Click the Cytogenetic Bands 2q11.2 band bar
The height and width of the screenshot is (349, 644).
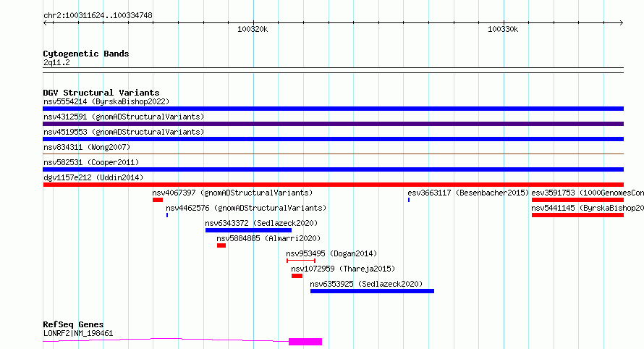[x=333, y=70]
